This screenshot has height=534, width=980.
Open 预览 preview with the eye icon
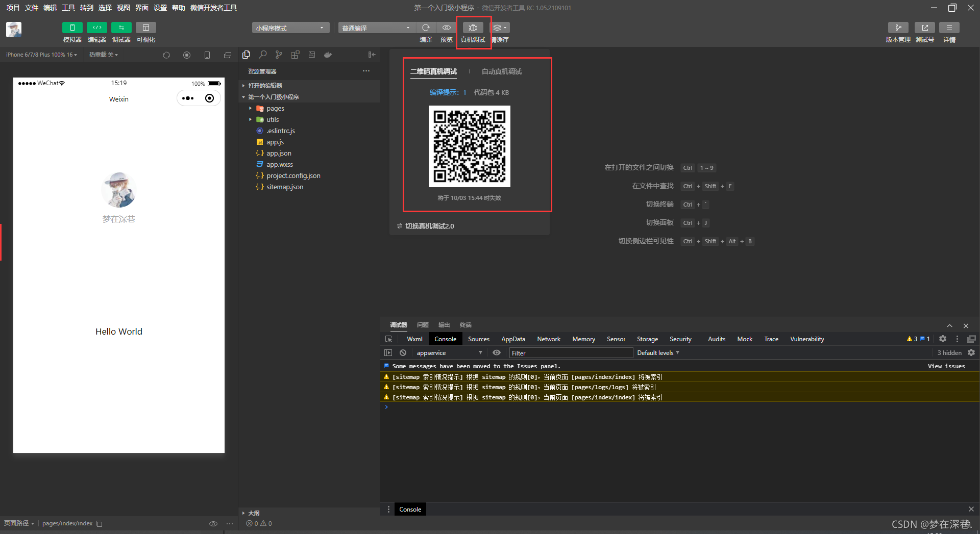point(447,28)
